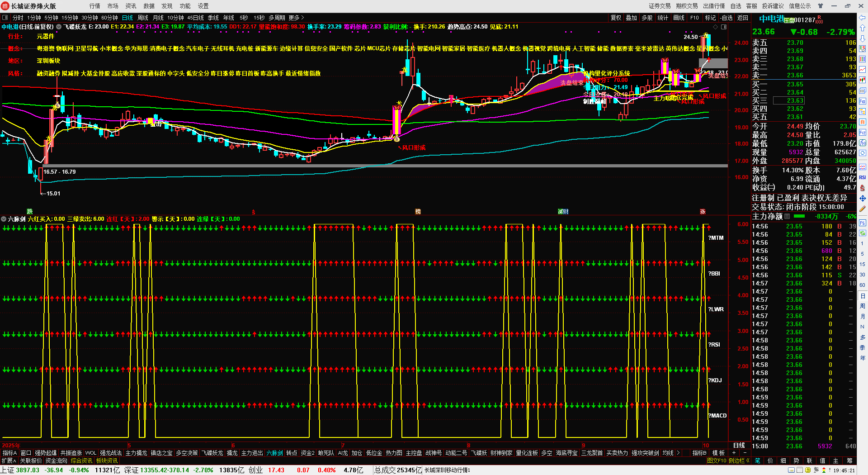Switch chart period to 5分钟

[x=51, y=18]
